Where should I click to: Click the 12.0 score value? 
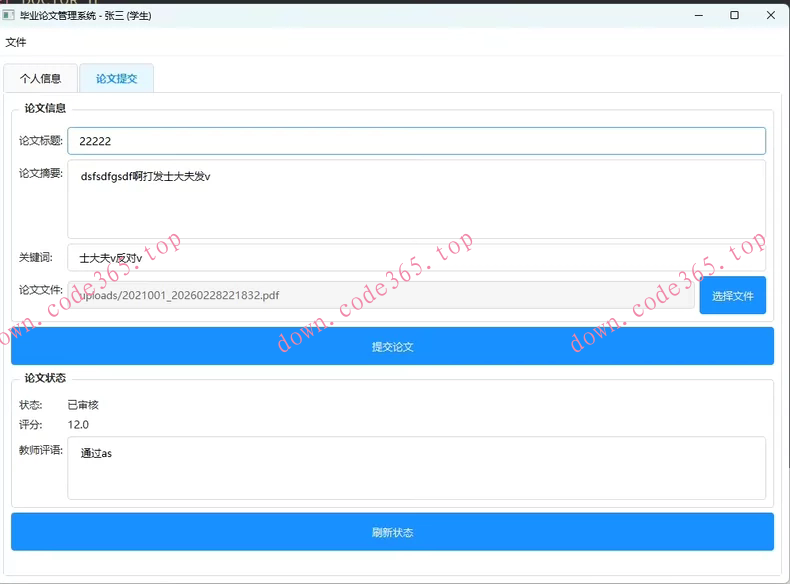[78, 425]
